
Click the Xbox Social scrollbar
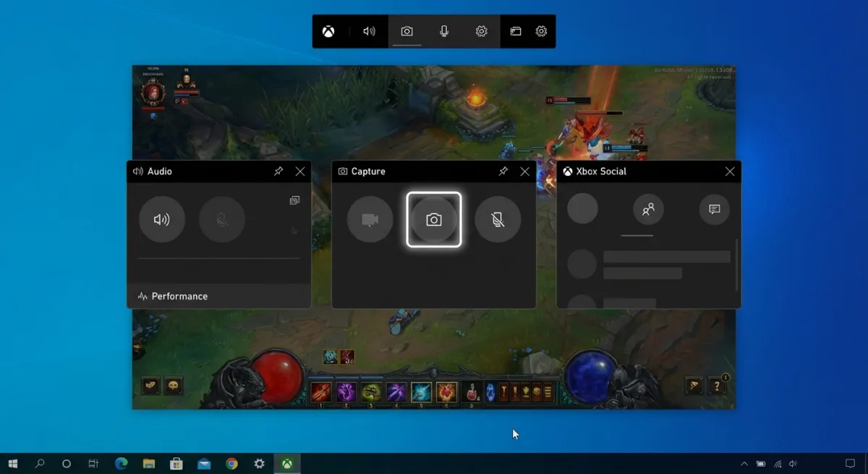[x=738, y=264]
